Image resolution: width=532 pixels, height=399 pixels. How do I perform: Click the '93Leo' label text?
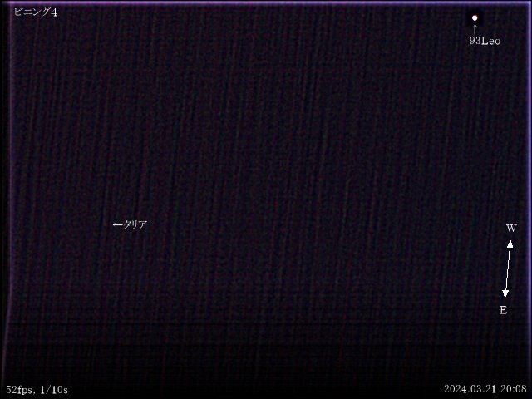(485, 41)
